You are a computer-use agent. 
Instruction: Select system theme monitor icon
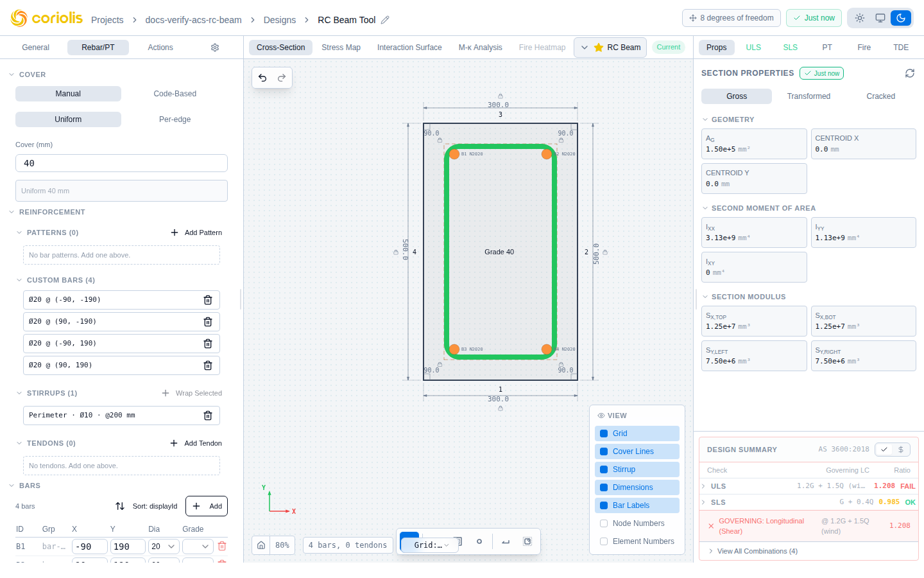(880, 18)
